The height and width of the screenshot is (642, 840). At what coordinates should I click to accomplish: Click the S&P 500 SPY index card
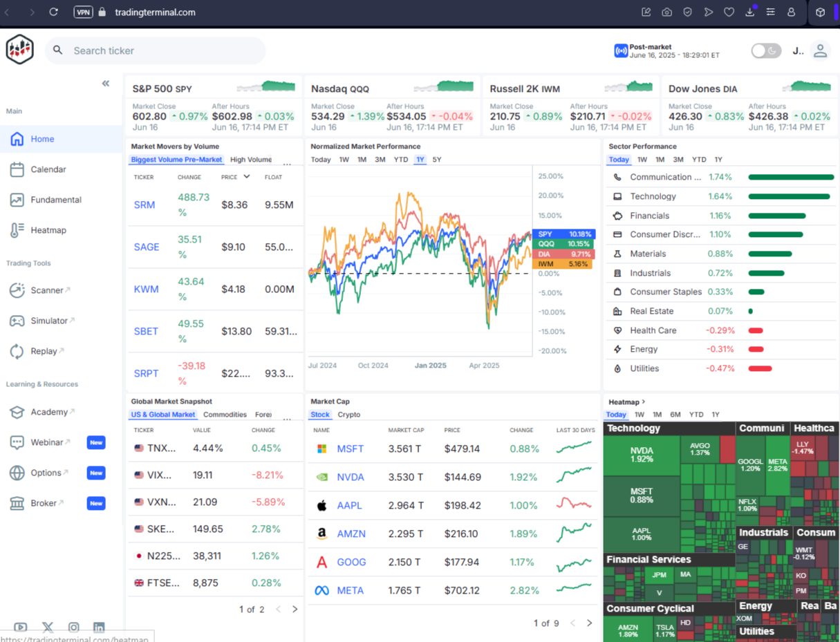214,105
